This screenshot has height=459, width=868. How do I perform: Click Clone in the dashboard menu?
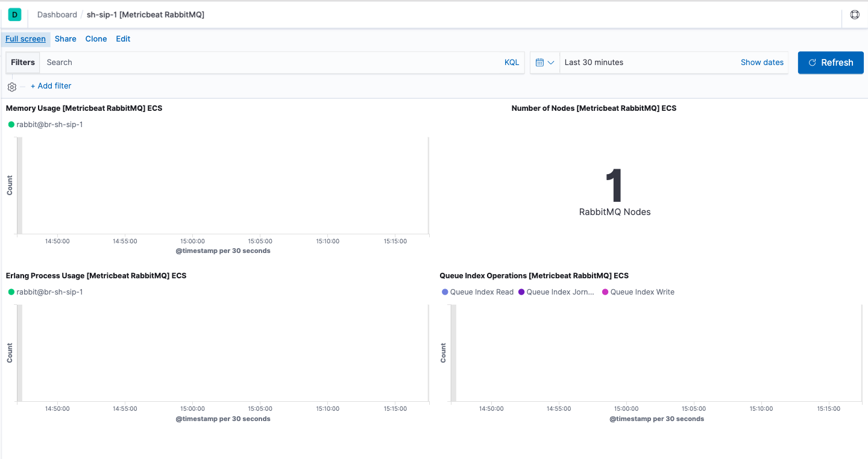coord(96,39)
